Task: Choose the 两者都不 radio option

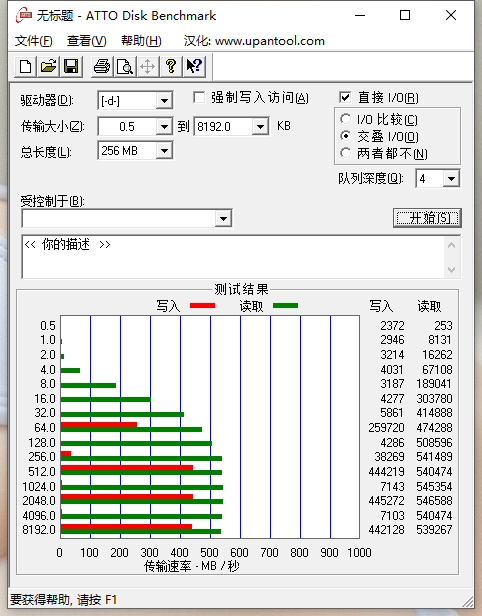Action: pyautogui.click(x=345, y=153)
